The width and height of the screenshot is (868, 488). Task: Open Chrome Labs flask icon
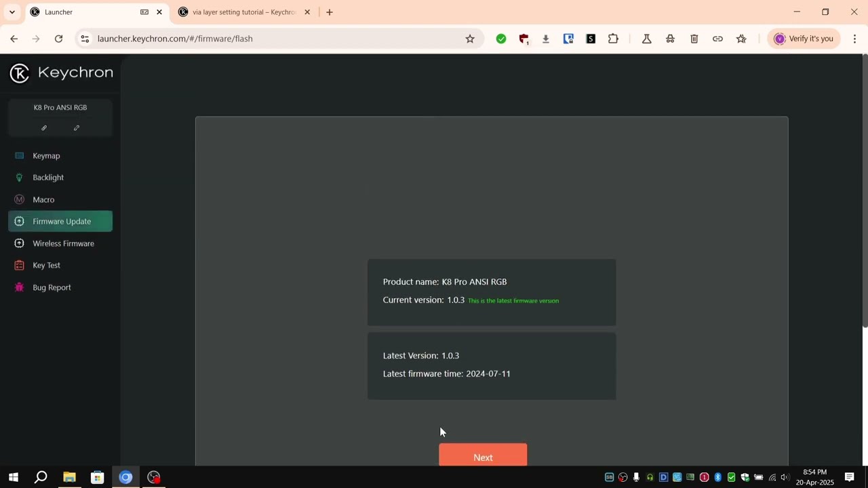click(x=647, y=39)
